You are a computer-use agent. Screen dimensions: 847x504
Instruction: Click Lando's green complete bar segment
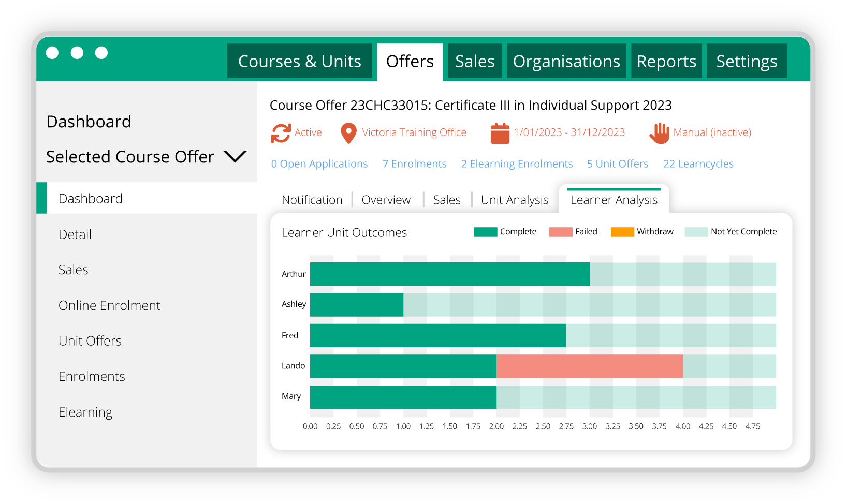(403, 366)
